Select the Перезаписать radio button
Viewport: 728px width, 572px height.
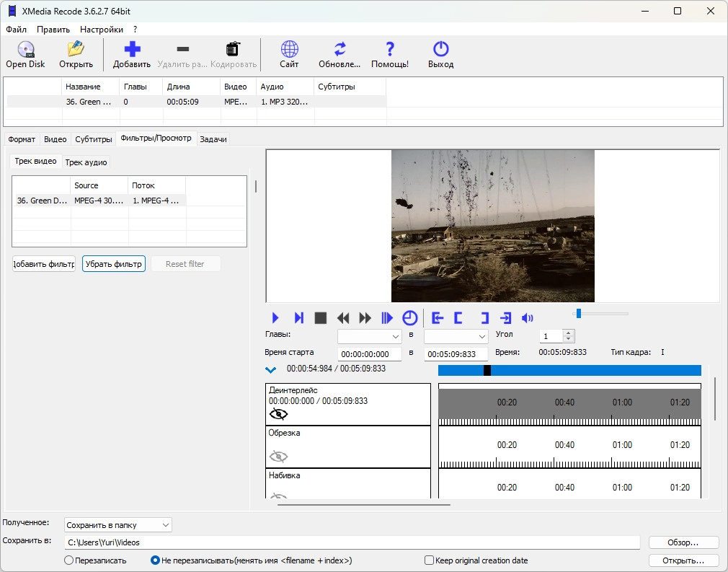(69, 560)
